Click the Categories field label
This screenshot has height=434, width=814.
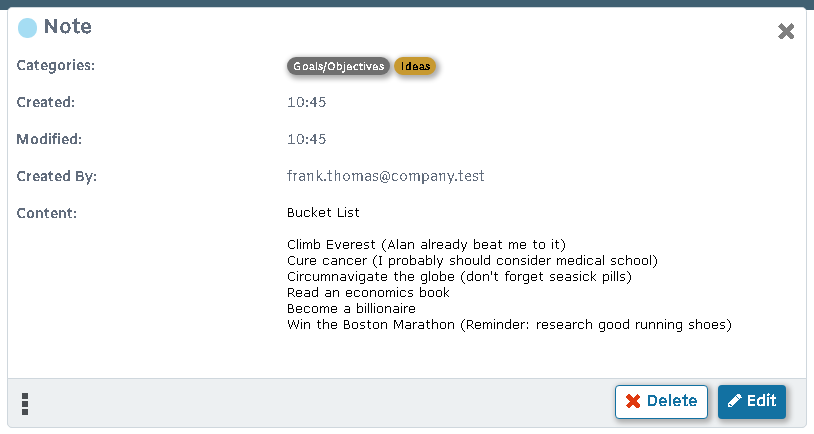click(x=56, y=66)
